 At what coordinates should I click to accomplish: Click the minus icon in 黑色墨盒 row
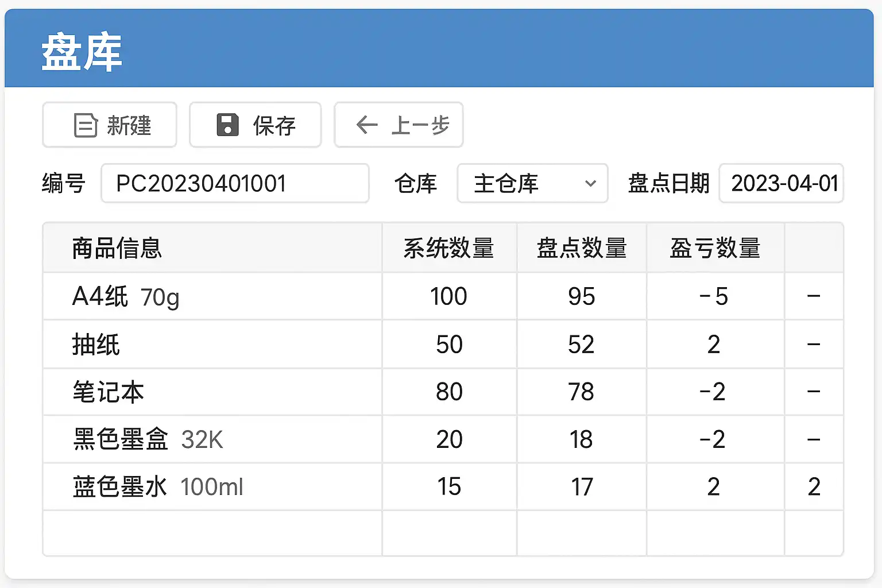pyautogui.click(x=813, y=440)
